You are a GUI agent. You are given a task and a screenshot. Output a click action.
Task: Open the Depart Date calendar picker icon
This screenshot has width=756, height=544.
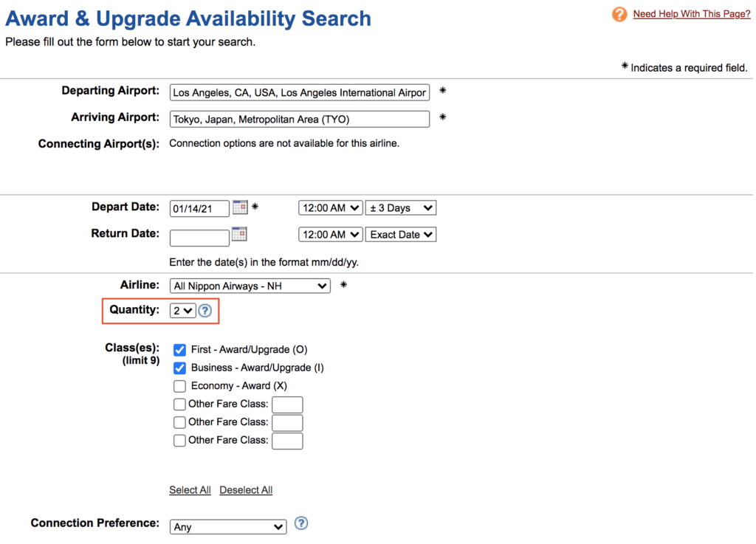[x=240, y=207]
